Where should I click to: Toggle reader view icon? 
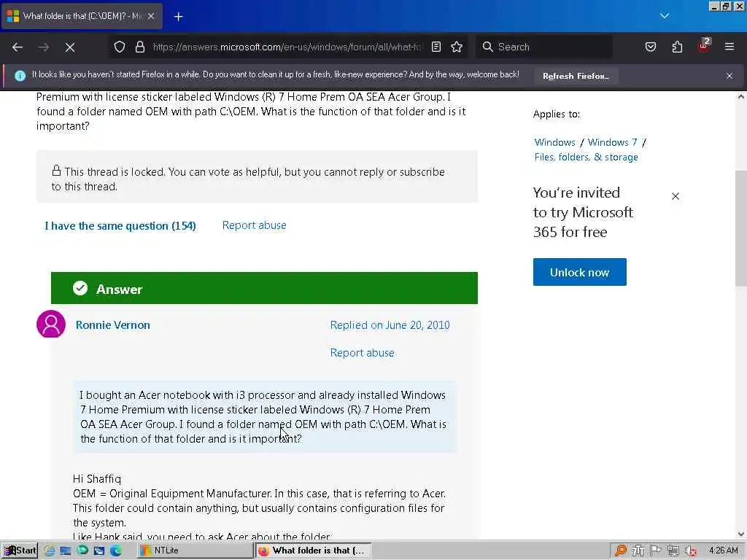coord(436,47)
